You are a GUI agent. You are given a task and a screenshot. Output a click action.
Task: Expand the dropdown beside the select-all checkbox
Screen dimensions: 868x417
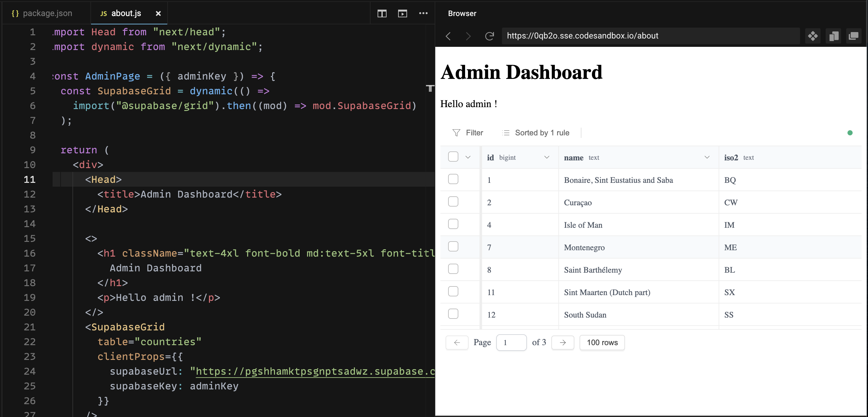(x=468, y=157)
